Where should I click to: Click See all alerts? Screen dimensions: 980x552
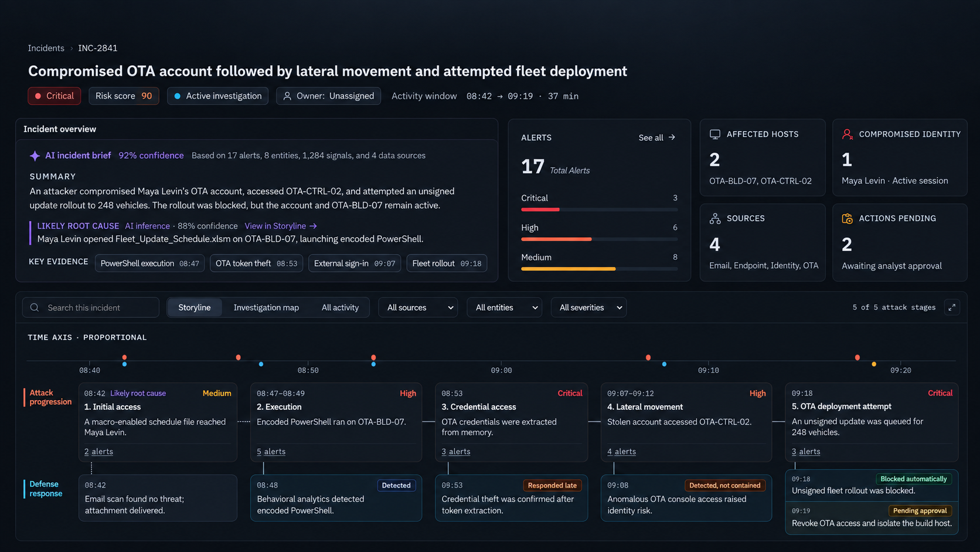click(657, 137)
